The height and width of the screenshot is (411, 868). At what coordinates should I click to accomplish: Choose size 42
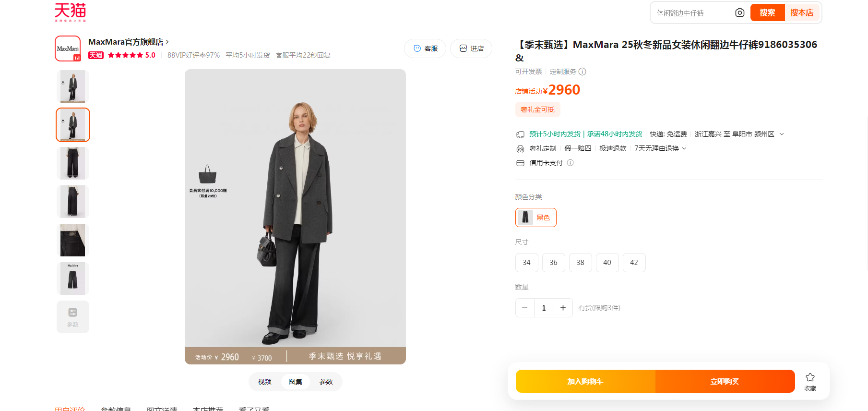tap(634, 263)
